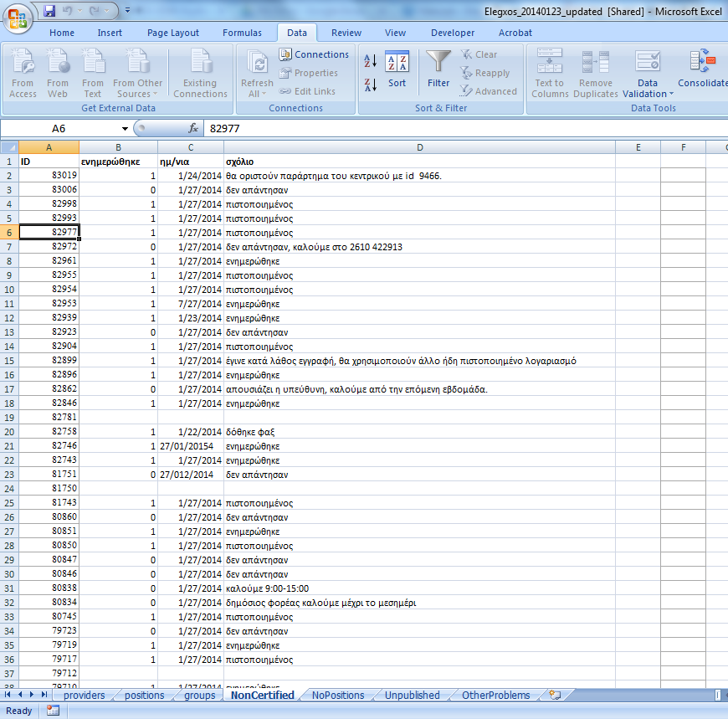Screen dimensions: 728x719
Task: Click Edit Links button
Action: (x=307, y=91)
